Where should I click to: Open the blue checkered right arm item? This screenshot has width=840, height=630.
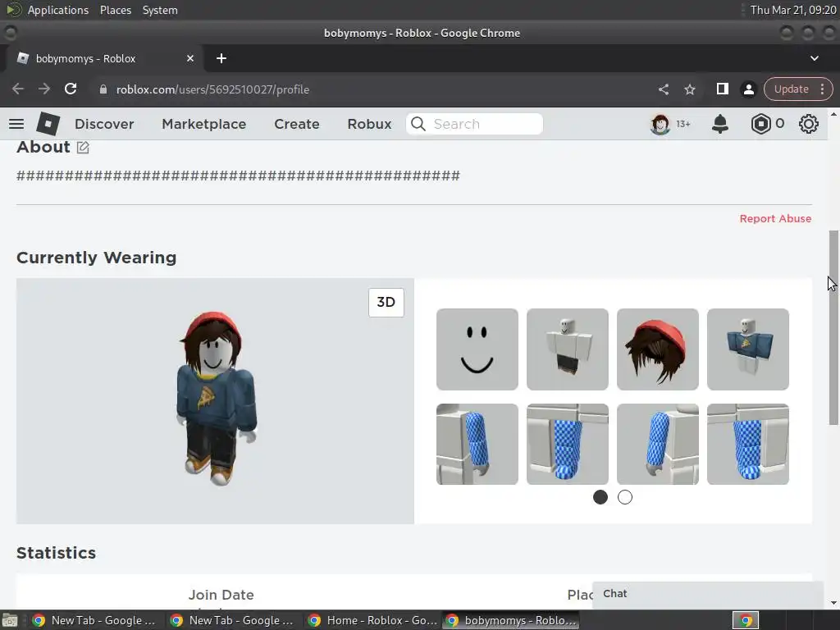tap(657, 444)
